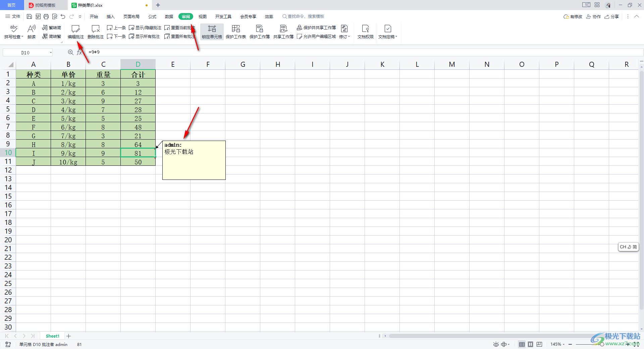Open the reading mode crosshair dropdown

coord(505,344)
